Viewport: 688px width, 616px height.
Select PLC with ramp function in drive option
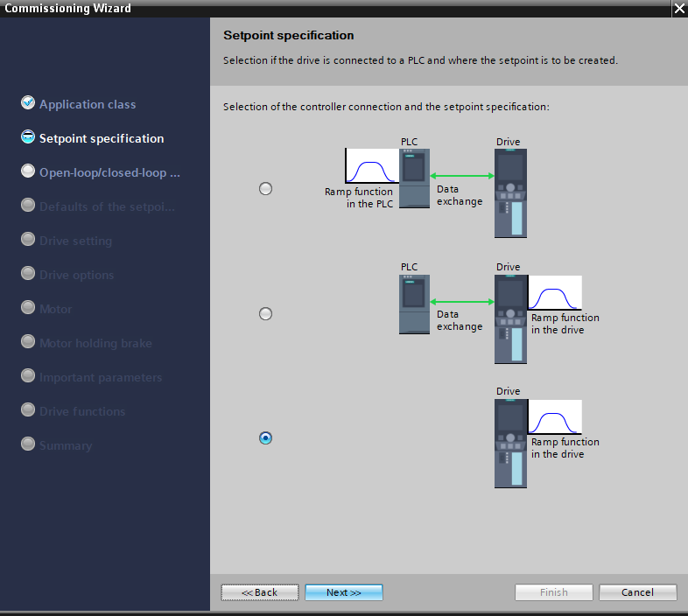(x=265, y=314)
